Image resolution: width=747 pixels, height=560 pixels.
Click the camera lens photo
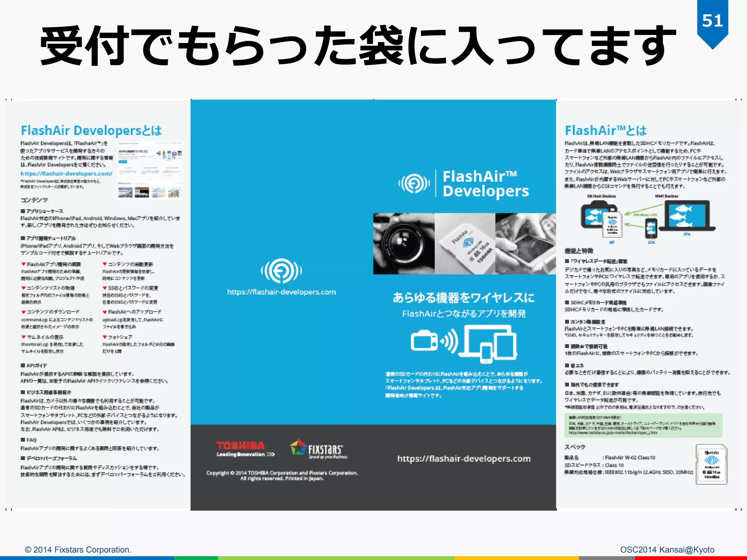404,244
